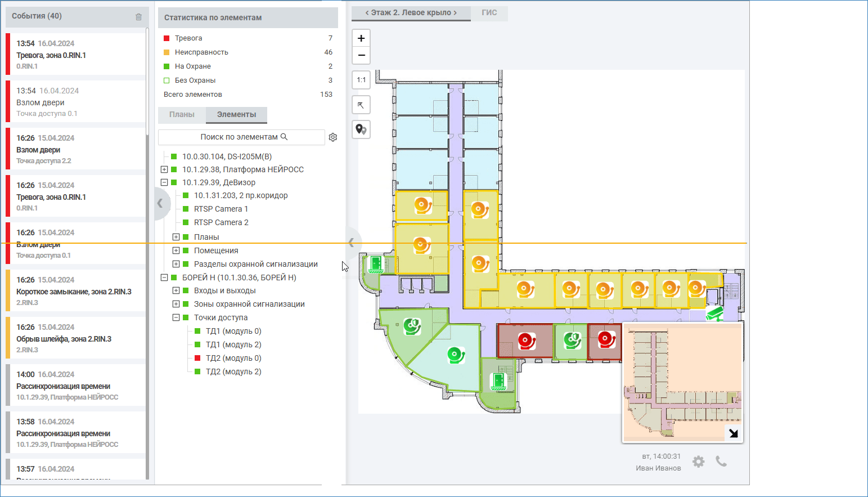The height and width of the screenshot is (497, 868).
Task: Open the settings gear beside the phone icon
Action: point(698,462)
